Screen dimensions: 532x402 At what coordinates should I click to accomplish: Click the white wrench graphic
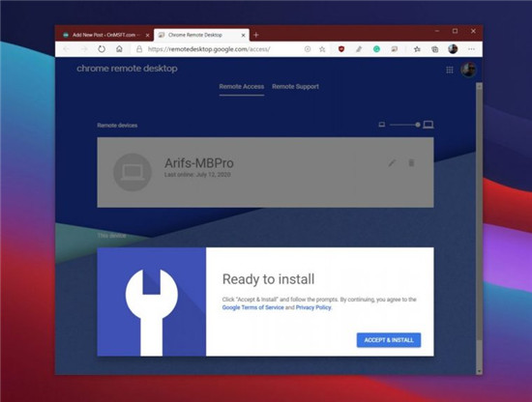coord(151,312)
